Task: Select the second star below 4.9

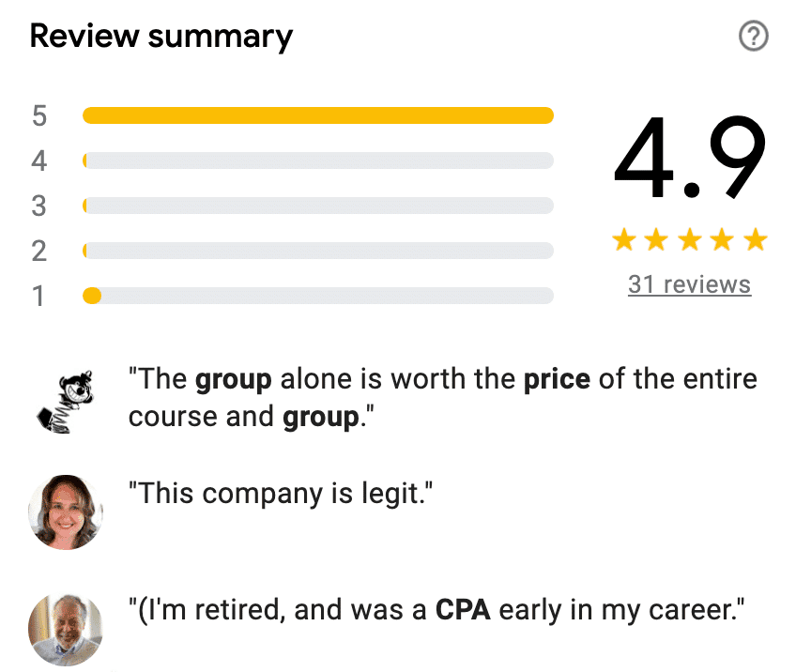Action: click(x=656, y=239)
